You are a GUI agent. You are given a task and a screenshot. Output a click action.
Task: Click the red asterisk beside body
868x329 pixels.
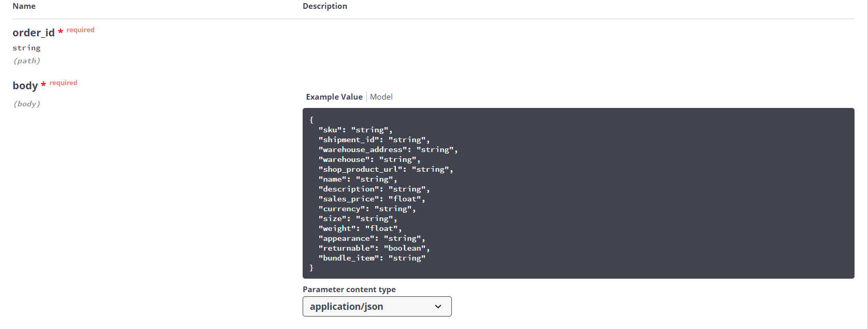pyautogui.click(x=44, y=85)
